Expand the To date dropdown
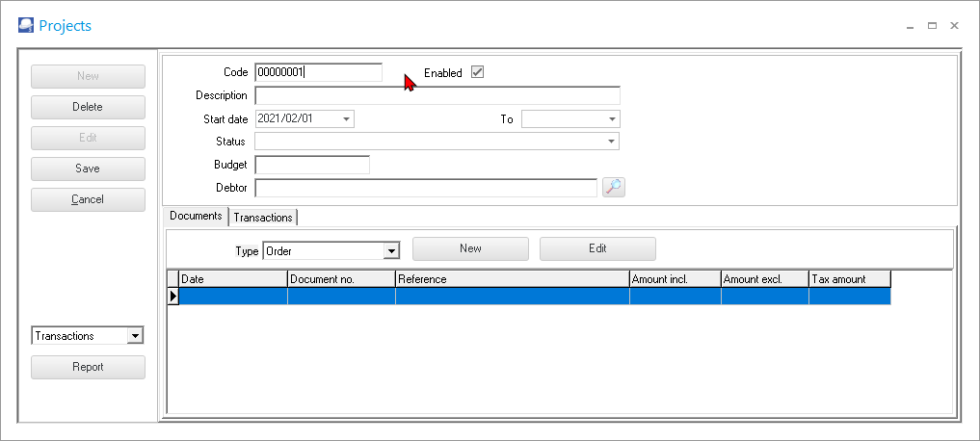Image resolution: width=980 pixels, height=441 pixels. click(x=612, y=119)
